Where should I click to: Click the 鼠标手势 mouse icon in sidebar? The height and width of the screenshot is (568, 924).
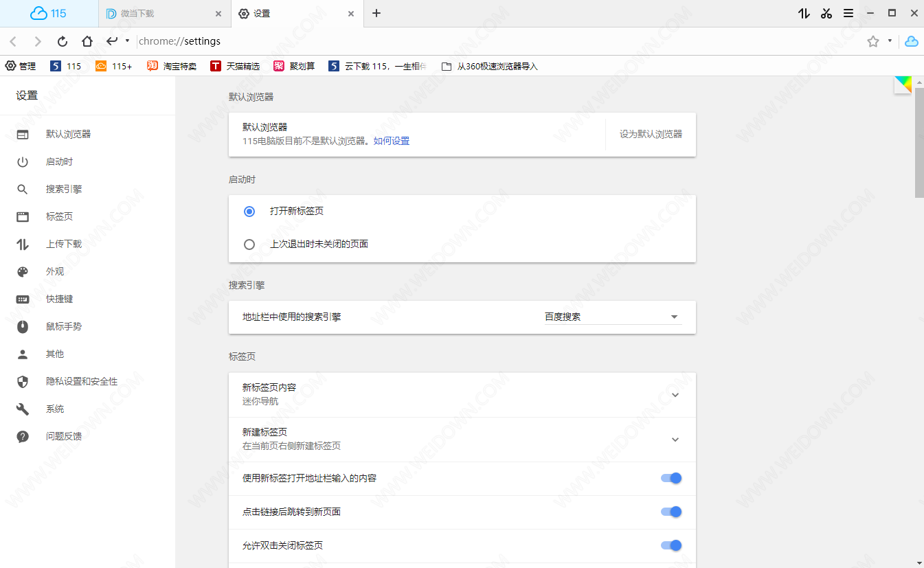23,326
